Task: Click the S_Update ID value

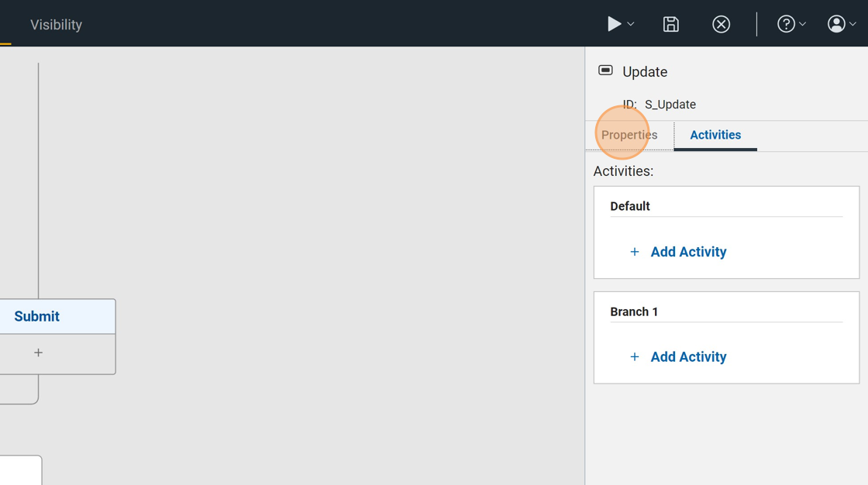Action: pyautogui.click(x=670, y=105)
